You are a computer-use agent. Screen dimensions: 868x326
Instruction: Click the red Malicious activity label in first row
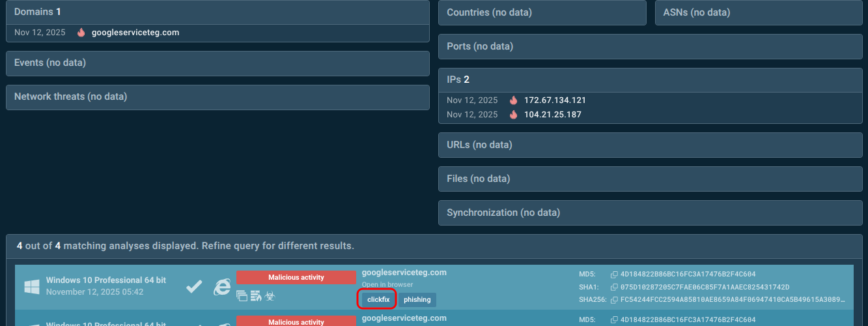(296, 278)
